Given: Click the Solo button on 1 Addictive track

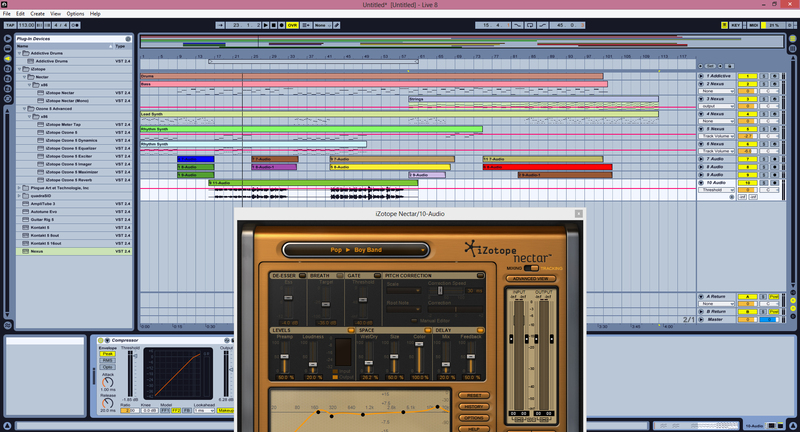Looking at the screenshot, I should coord(764,76).
